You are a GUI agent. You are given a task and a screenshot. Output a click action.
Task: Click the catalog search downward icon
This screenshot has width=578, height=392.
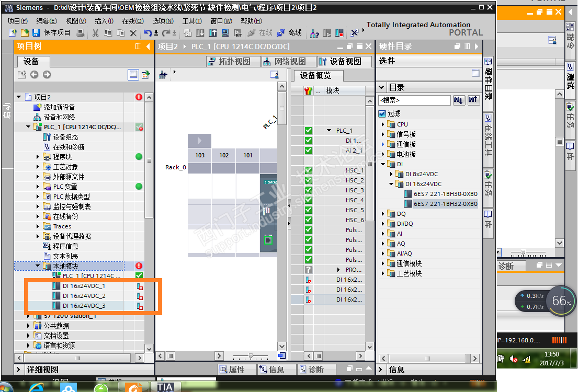(459, 100)
